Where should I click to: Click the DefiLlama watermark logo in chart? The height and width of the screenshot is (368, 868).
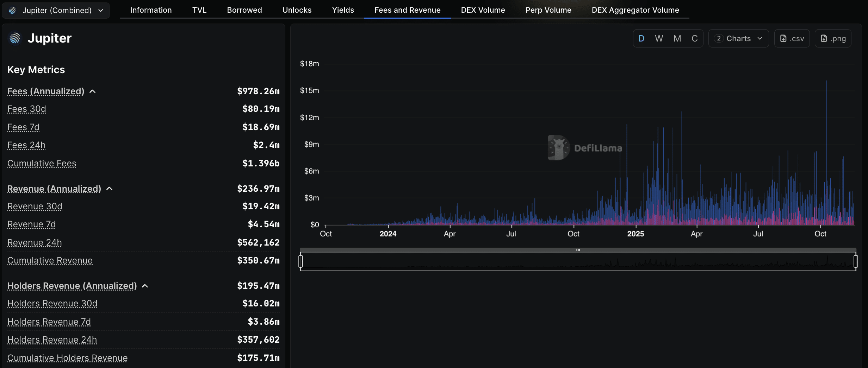click(558, 148)
